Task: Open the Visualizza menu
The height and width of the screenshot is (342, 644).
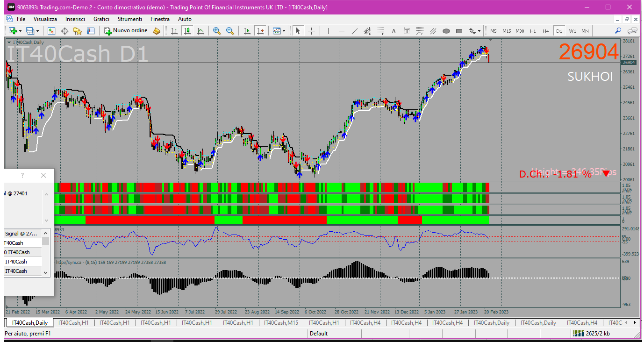Action: pyautogui.click(x=45, y=19)
